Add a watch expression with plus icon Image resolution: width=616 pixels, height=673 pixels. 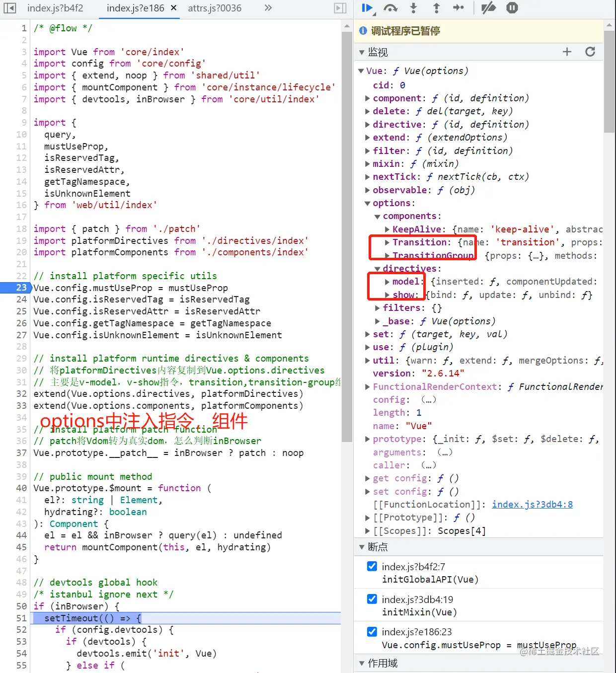point(567,52)
